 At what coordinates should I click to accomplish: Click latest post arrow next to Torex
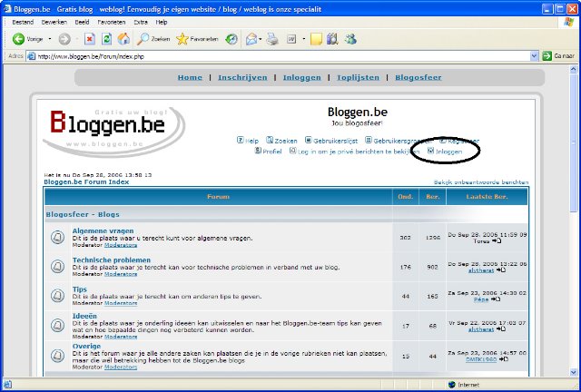497,242
